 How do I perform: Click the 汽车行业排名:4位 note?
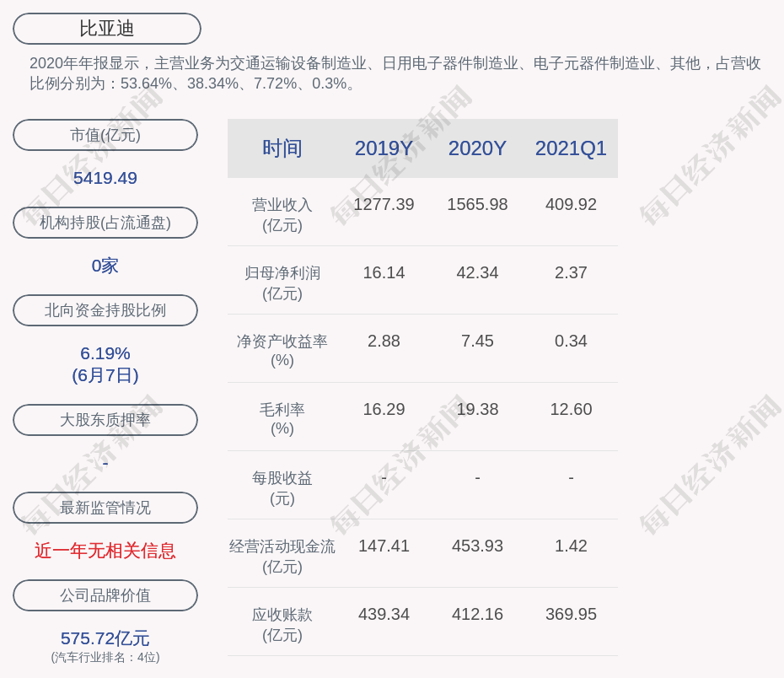[x=105, y=658]
